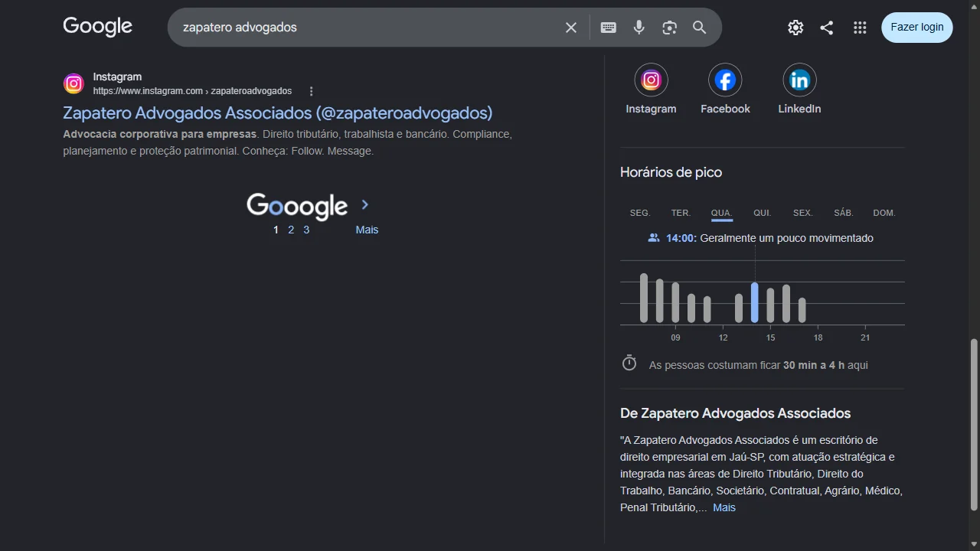
Task: Go to results page 2
Action: [x=291, y=230]
